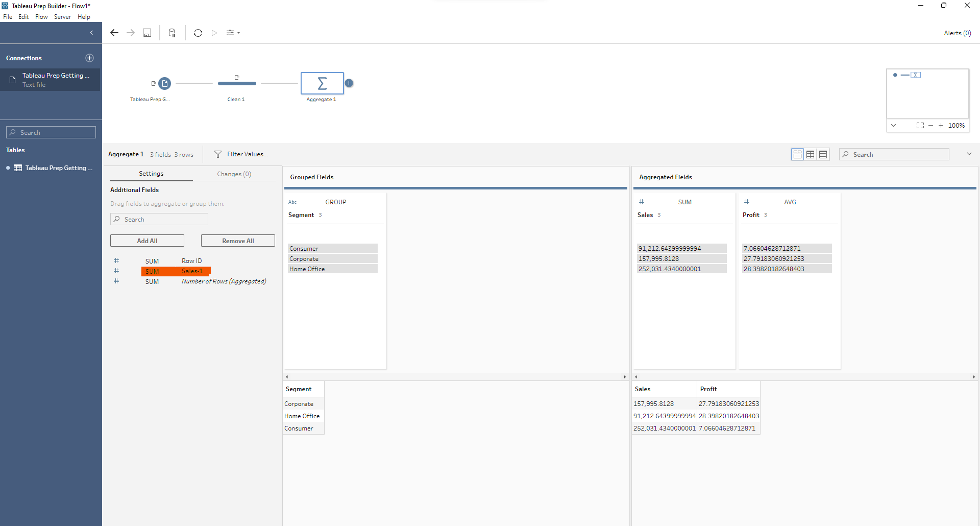Select the Clean 1 step in flow
The width and height of the screenshot is (980, 526).
237,83
